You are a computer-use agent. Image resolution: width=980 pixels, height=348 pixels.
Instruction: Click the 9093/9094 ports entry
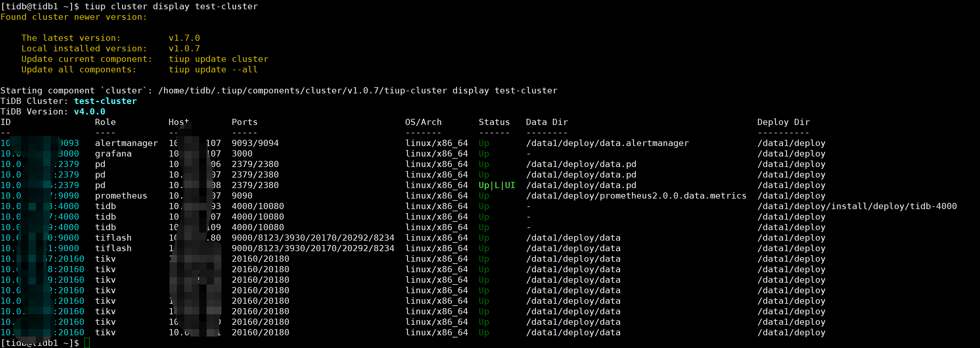pyautogui.click(x=255, y=143)
